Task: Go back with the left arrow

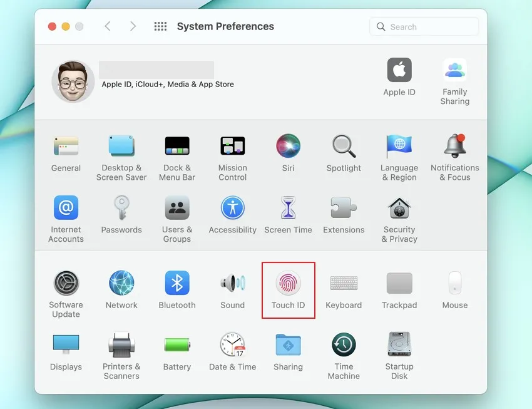Action: [108, 26]
